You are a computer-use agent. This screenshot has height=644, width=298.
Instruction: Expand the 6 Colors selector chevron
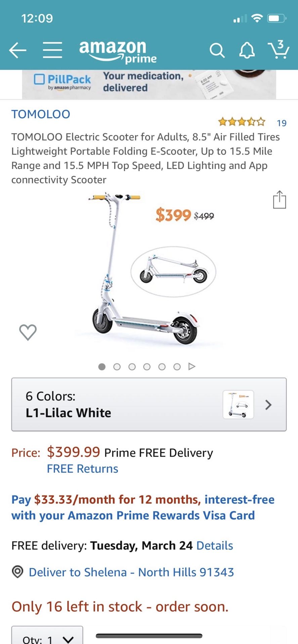tap(268, 405)
